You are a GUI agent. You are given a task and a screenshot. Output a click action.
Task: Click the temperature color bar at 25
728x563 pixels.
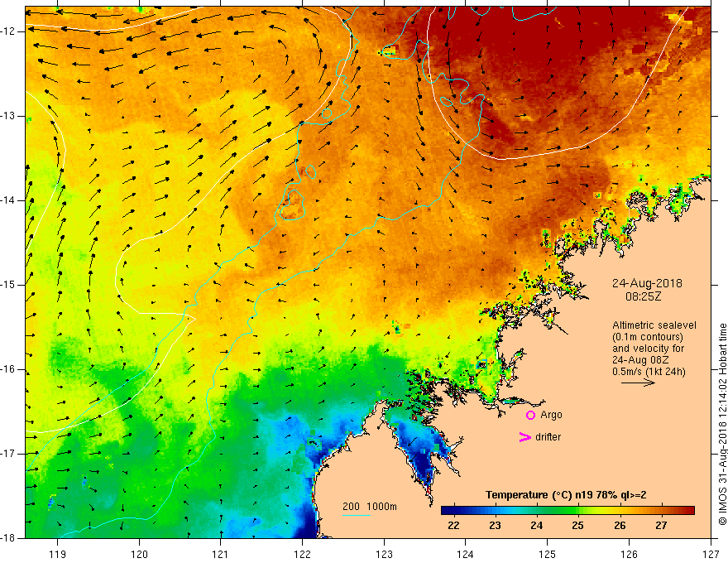point(577,511)
